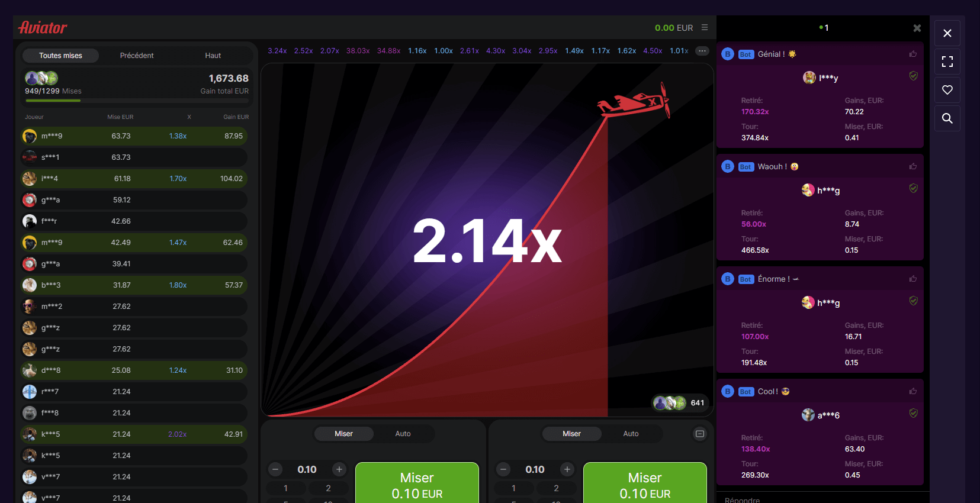Screen dimensions: 980x503
Task: Click the fairness shield on a***6 win
Action: [914, 413]
